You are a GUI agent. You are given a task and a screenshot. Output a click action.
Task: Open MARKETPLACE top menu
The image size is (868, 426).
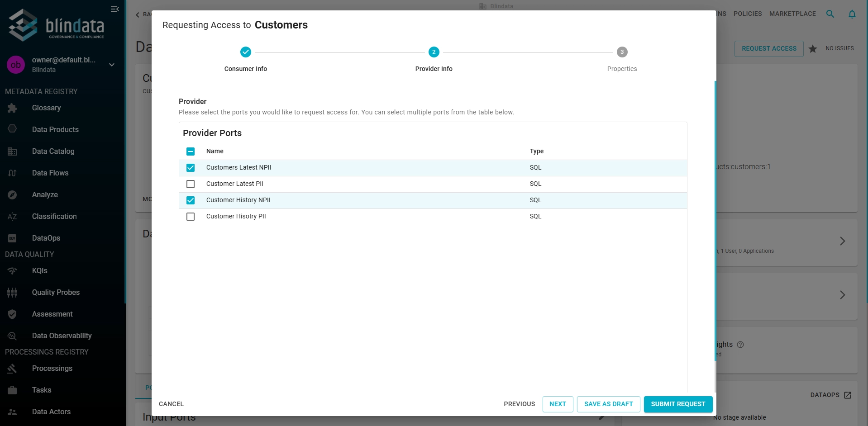(792, 14)
